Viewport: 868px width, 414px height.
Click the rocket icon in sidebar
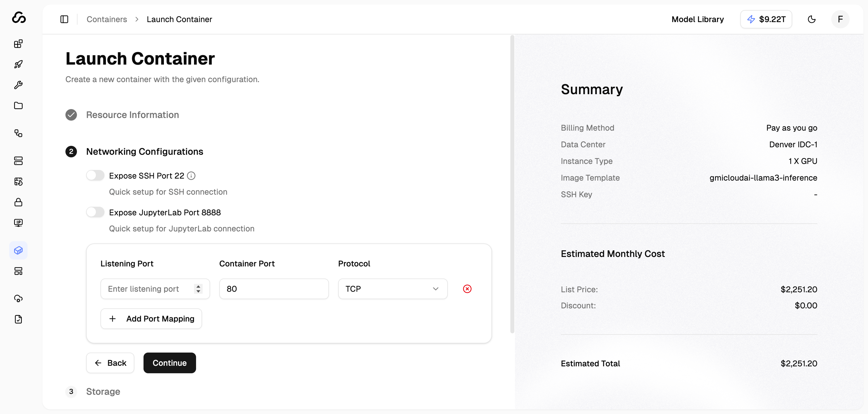click(19, 64)
